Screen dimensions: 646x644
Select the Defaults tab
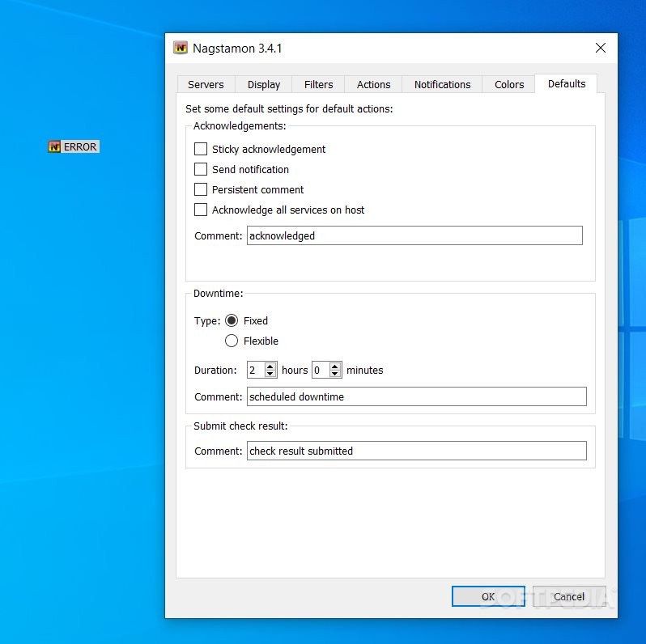pos(566,83)
